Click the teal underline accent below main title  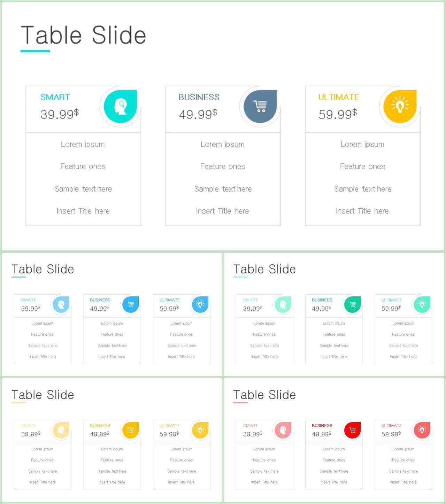[35, 51]
